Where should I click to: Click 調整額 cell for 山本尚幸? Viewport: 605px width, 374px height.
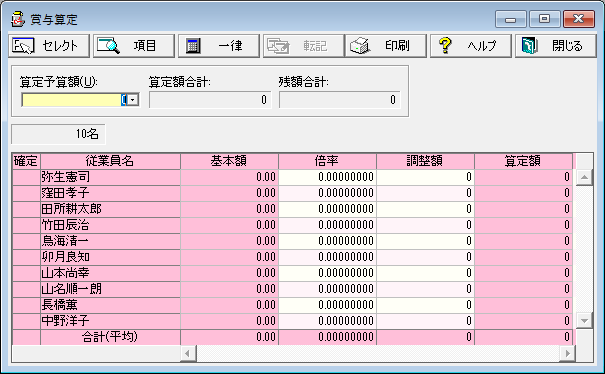(425, 273)
